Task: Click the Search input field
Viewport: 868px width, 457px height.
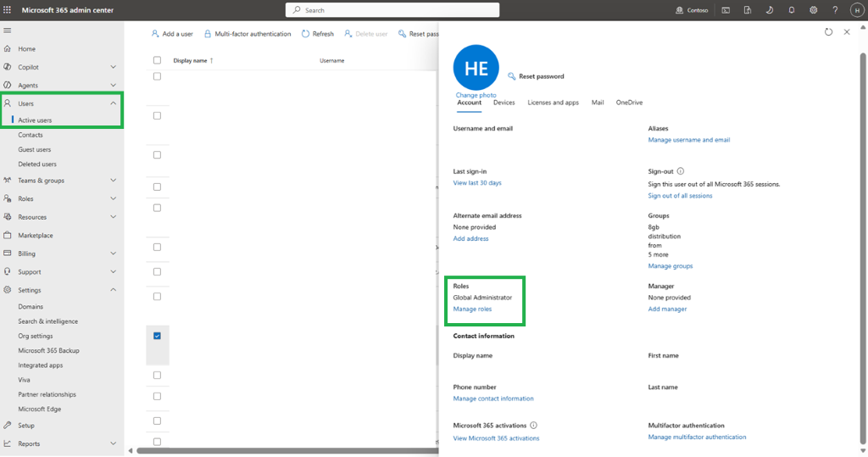Action: tap(392, 10)
